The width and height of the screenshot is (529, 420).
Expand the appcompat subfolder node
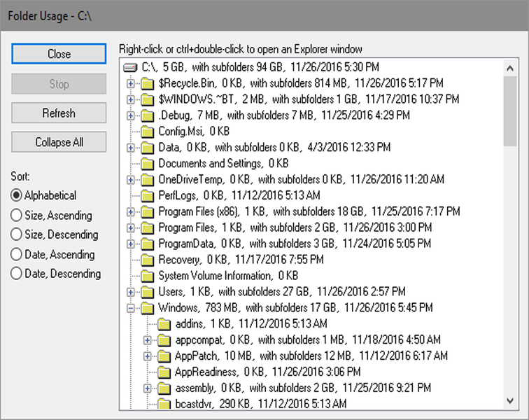[x=148, y=340]
